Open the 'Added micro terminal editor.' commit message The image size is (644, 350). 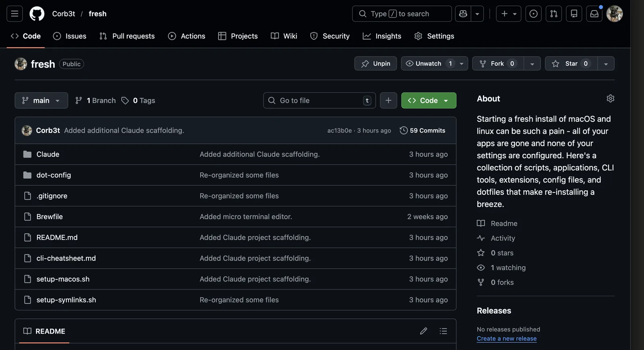coord(246,217)
